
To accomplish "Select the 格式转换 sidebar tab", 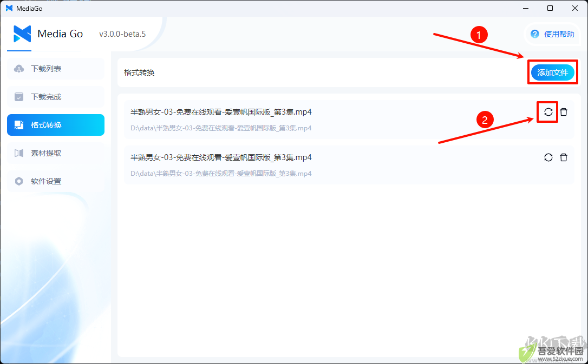I will tap(56, 125).
